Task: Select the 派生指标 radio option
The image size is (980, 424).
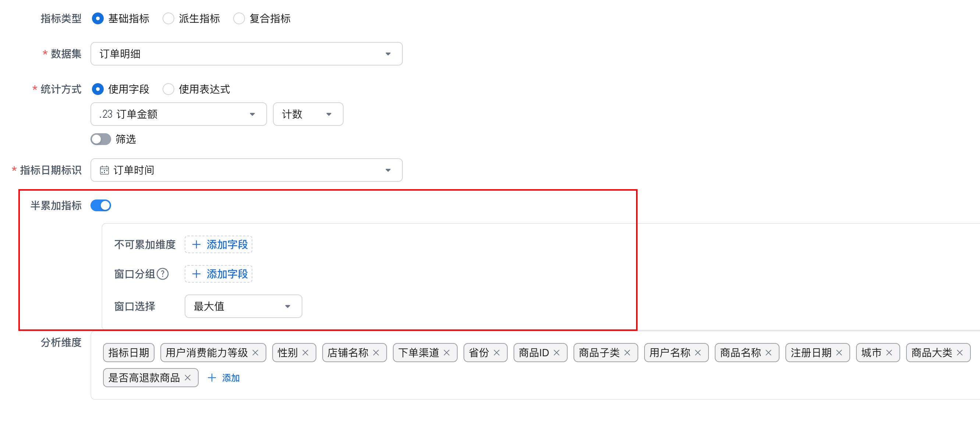Action: click(168, 18)
